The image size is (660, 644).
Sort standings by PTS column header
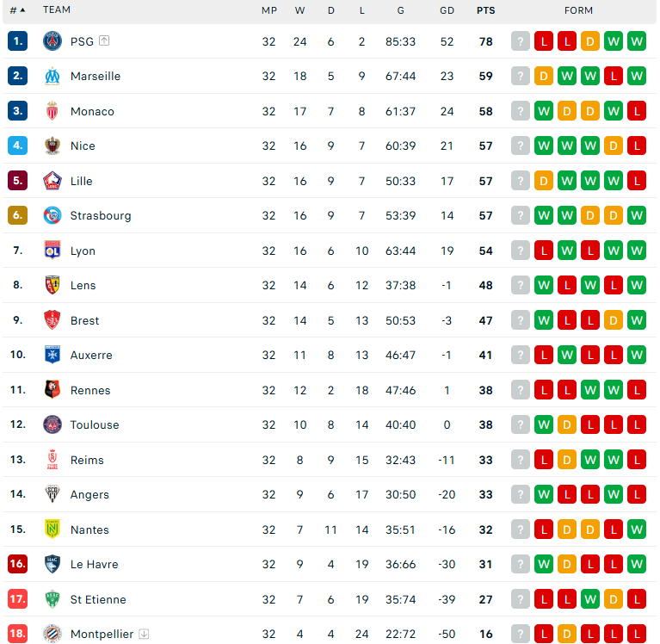click(x=485, y=10)
